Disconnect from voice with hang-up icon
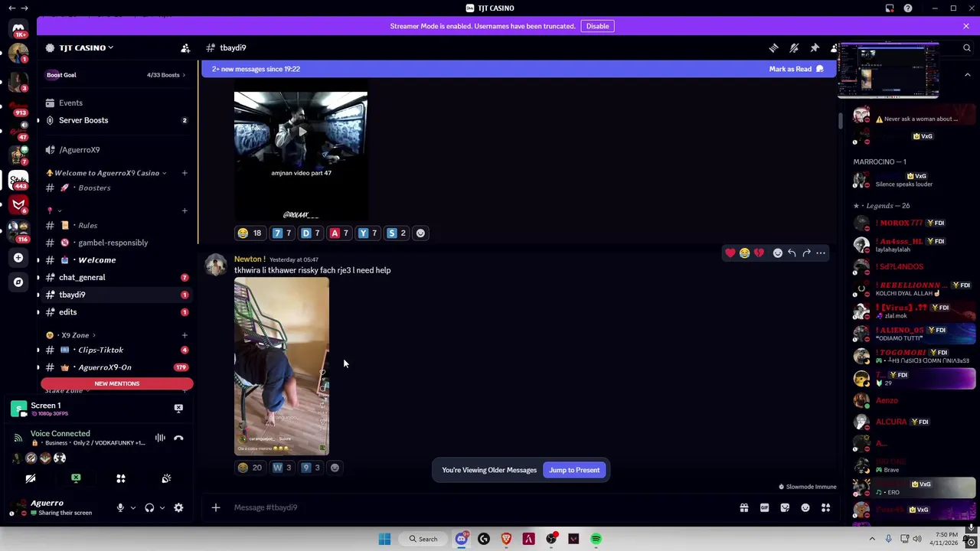The height and width of the screenshot is (551, 980). [x=178, y=438]
